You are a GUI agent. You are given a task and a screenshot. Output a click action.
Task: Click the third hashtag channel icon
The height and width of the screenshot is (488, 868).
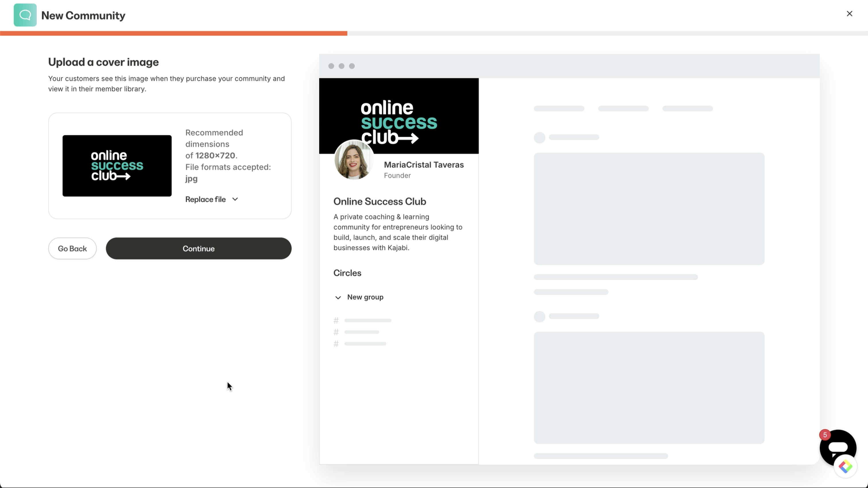tap(336, 344)
